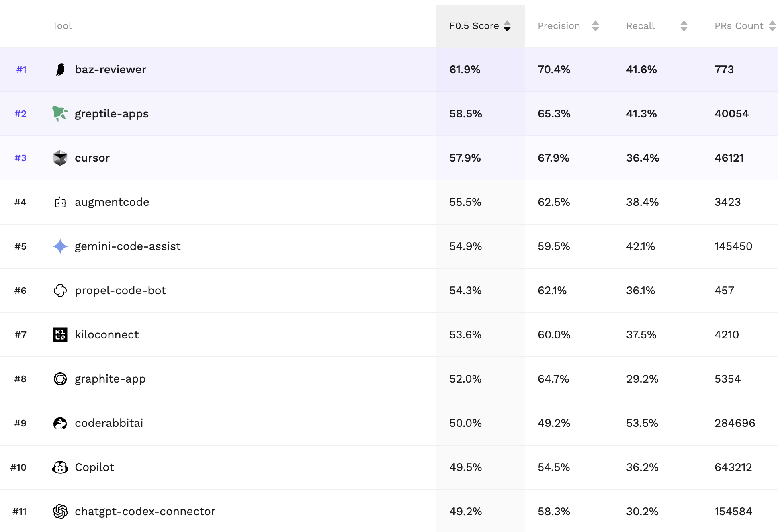Toggle sort arrows beside Recall header
Image resolution: width=778 pixels, height=532 pixels.
click(684, 26)
